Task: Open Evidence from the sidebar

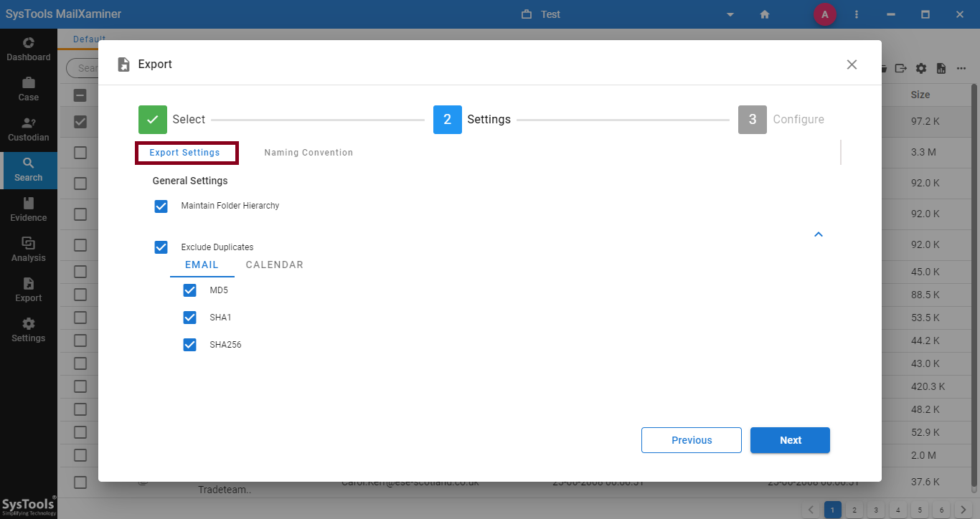Action: point(29,209)
